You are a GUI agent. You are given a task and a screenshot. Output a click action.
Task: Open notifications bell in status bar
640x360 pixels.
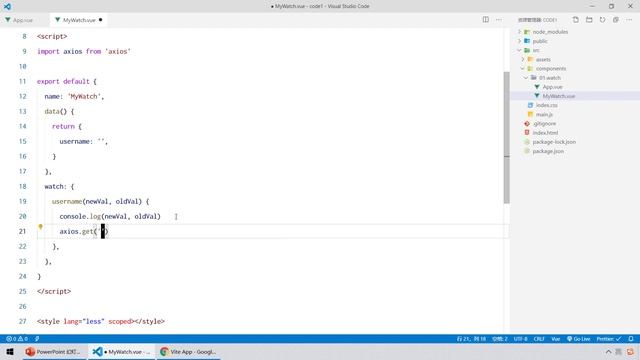click(631, 339)
